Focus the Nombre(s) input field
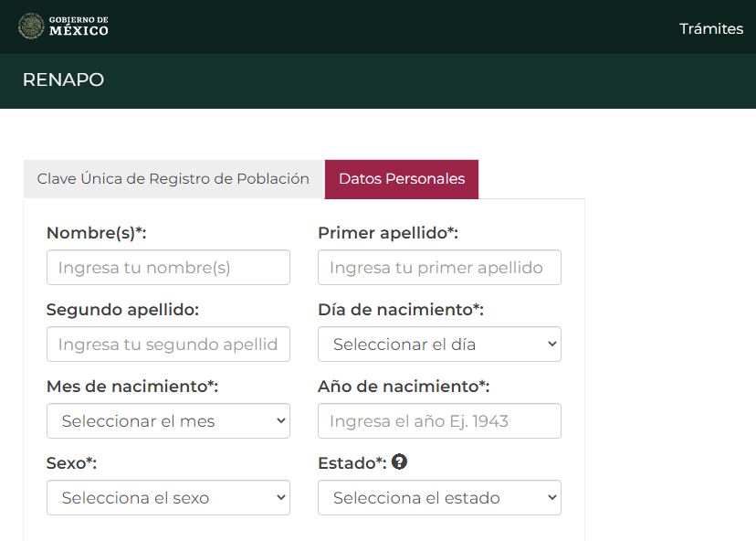 tap(168, 268)
